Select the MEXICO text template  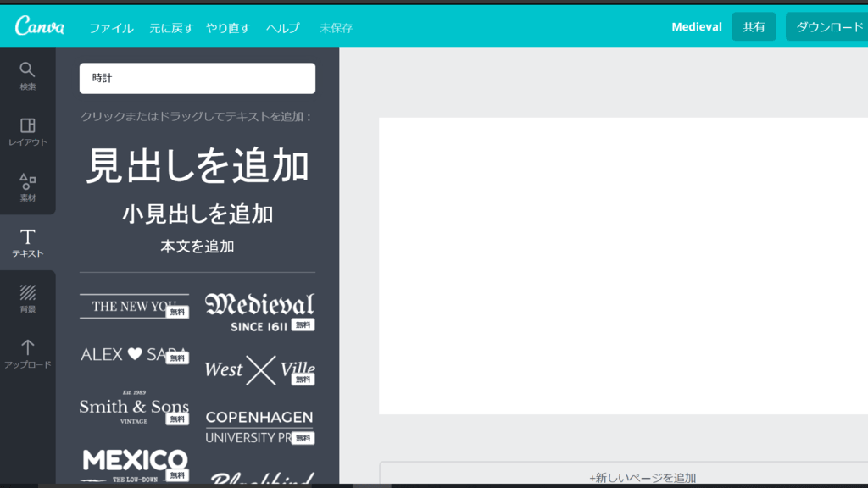pos(135,465)
